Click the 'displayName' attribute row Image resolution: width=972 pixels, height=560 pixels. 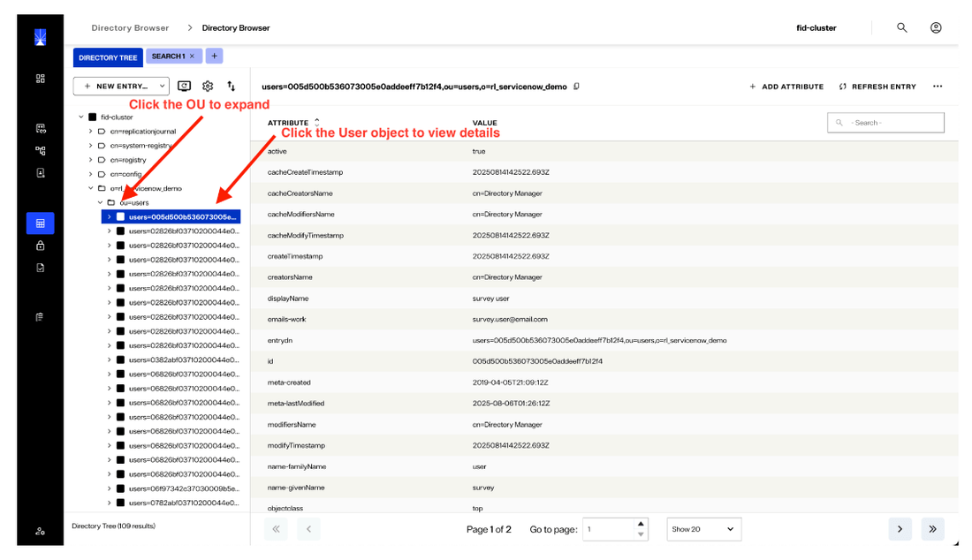604,299
